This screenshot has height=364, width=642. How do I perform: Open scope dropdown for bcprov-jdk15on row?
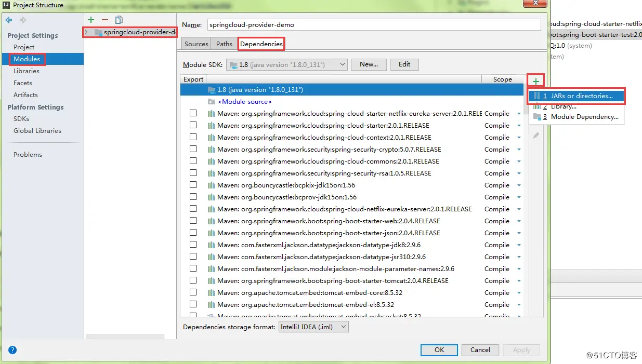coord(519,198)
